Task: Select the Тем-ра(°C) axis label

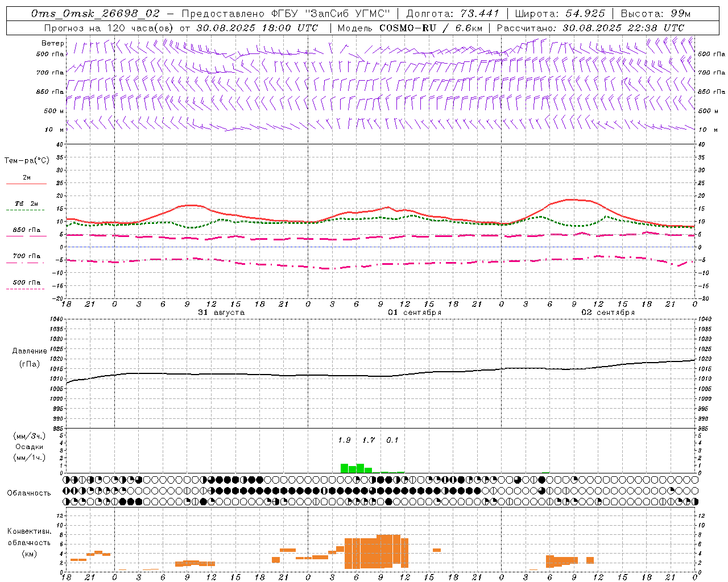Action: 27,161
